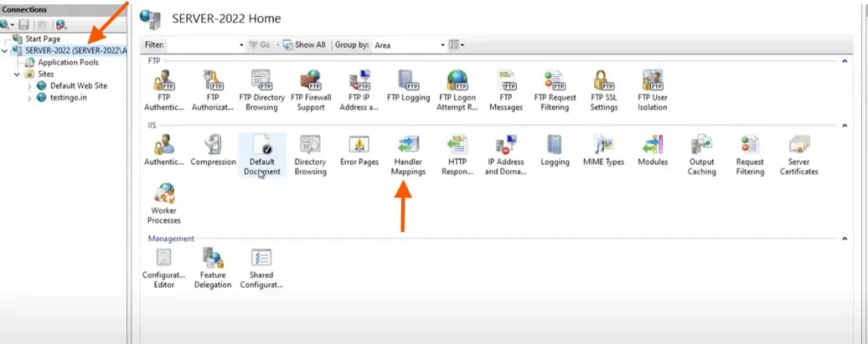Image resolution: width=868 pixels, height=344 pixels.
Task: Open FTP Authentication feature
Action: [164, 92]
